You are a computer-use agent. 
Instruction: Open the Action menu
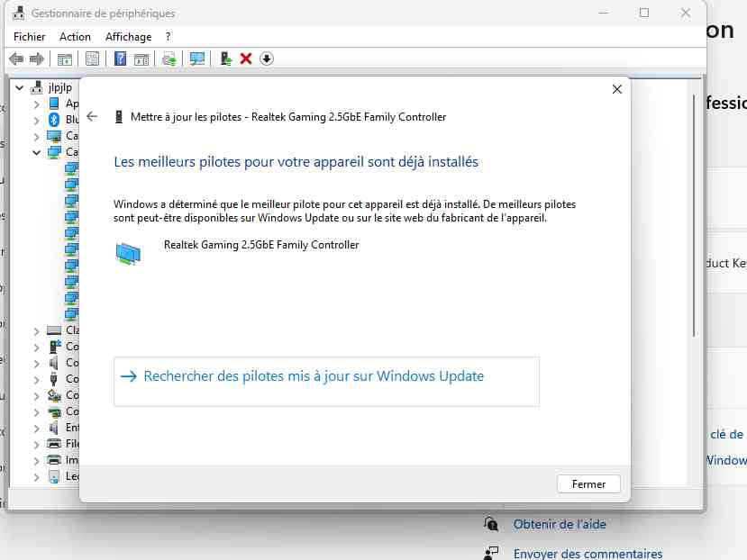pos(76,37)
